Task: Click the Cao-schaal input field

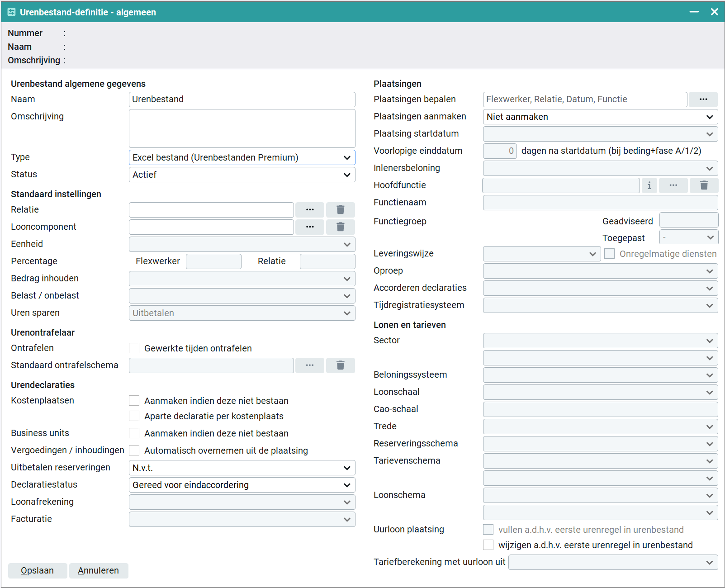Action: point(600,409)
